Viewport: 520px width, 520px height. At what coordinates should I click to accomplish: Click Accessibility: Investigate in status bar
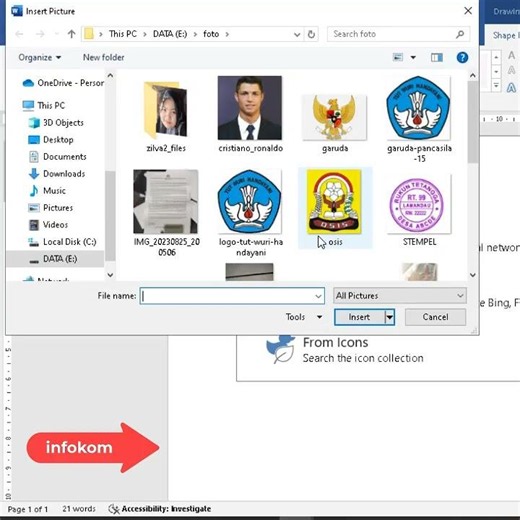click(160, 509)
